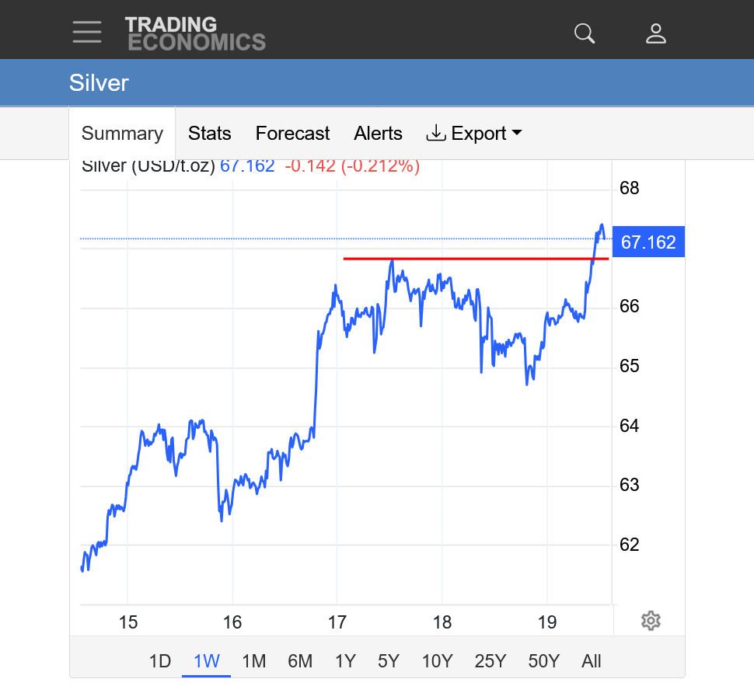Click the red resistance line on chart
This screenshot has width=754, height=700.
click(466, 259)
